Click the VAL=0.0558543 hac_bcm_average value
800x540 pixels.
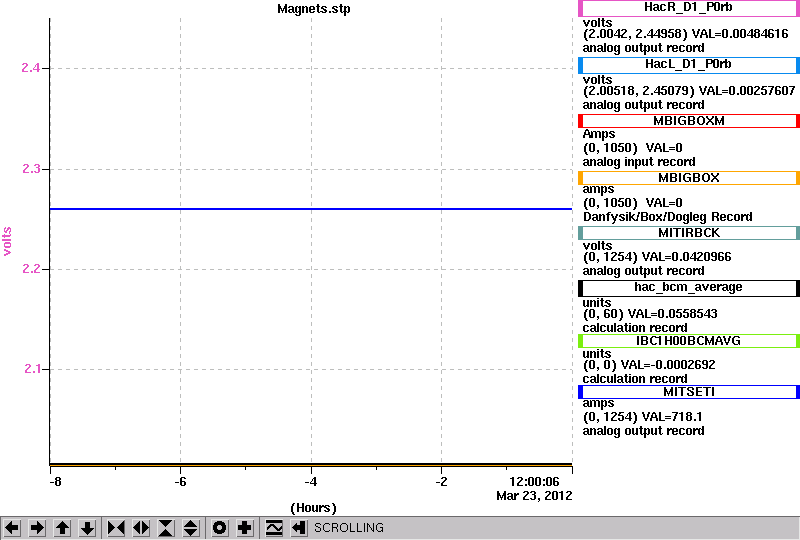[672, 314]
